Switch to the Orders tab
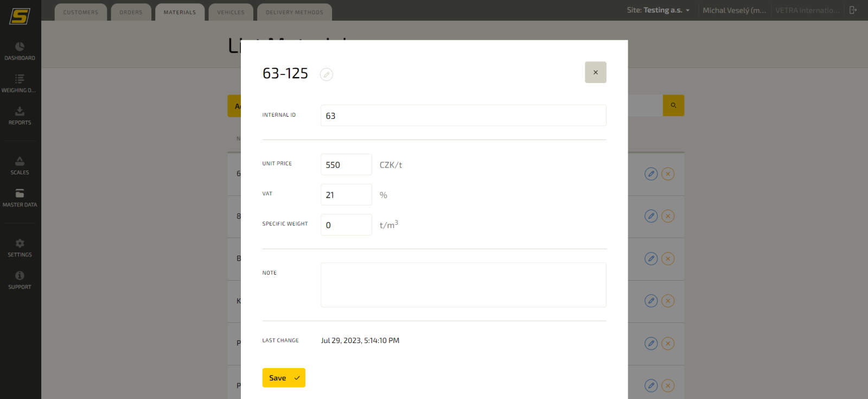The image size is (868, 399). tap(131, 12)
